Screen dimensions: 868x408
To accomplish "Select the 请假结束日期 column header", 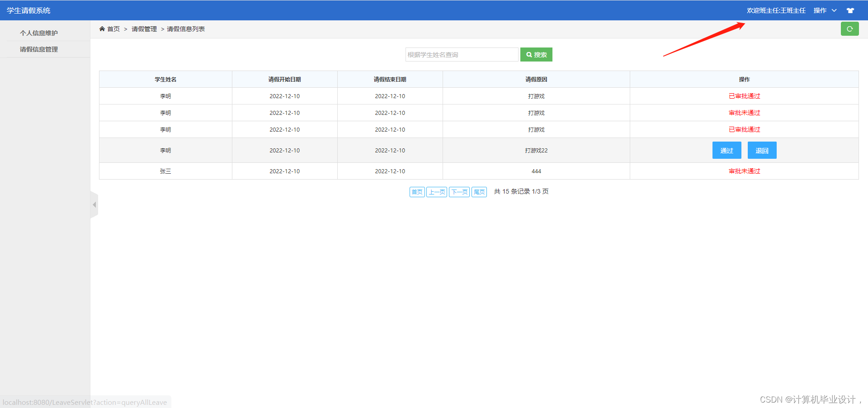I will coord(390,79).
